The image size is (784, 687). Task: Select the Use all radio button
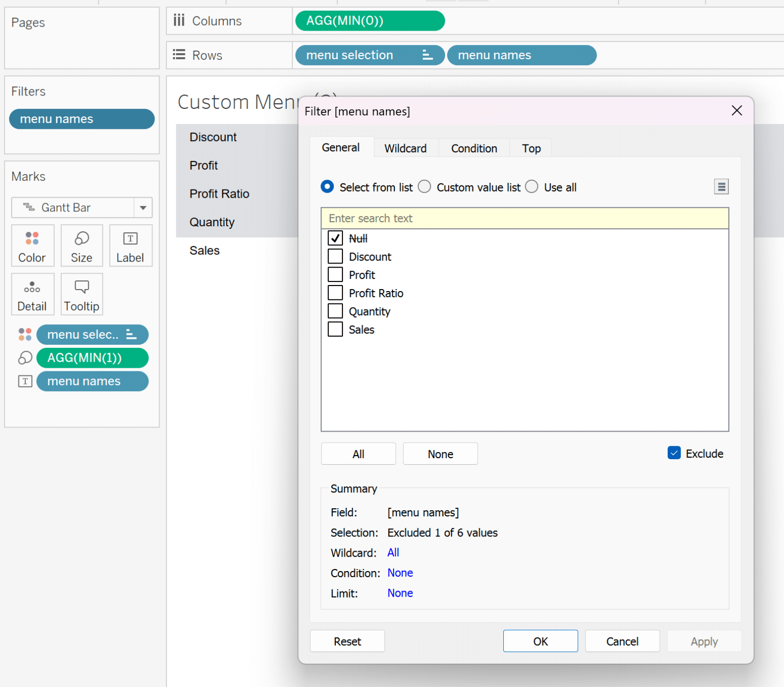coord(532,187)
